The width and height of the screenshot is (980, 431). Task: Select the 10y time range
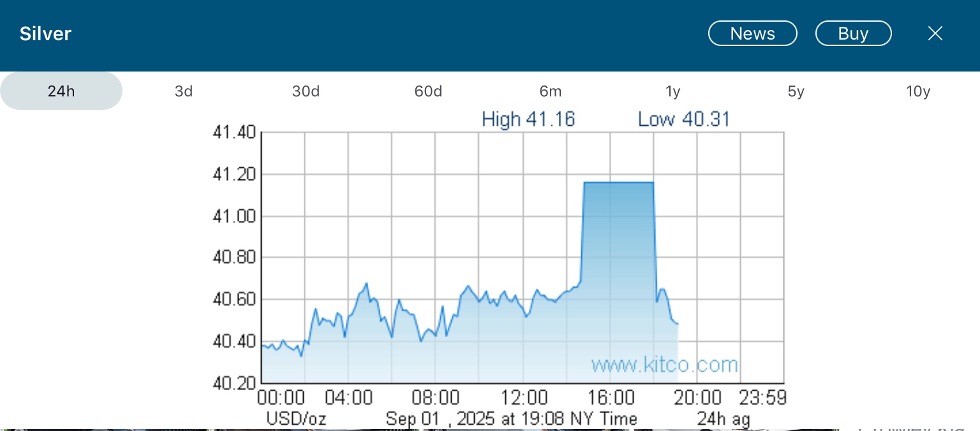coord(918,91)
